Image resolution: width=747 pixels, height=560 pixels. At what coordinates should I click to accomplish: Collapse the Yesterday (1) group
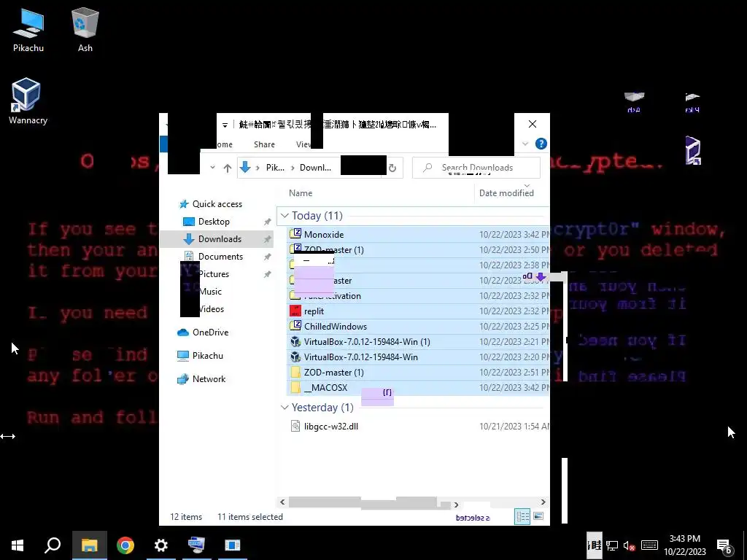coord(285,408)
